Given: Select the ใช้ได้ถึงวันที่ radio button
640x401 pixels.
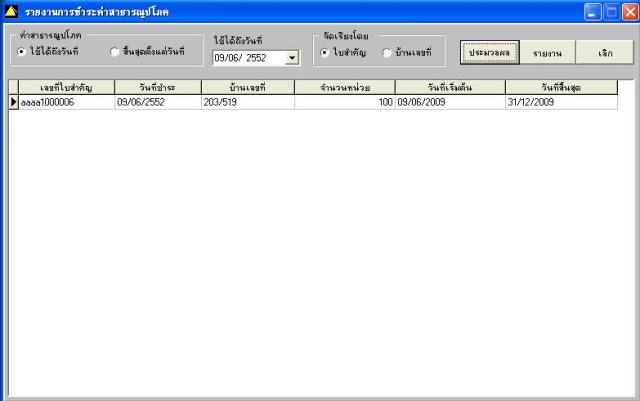Looking at the screenshot, I should (22, 52).
